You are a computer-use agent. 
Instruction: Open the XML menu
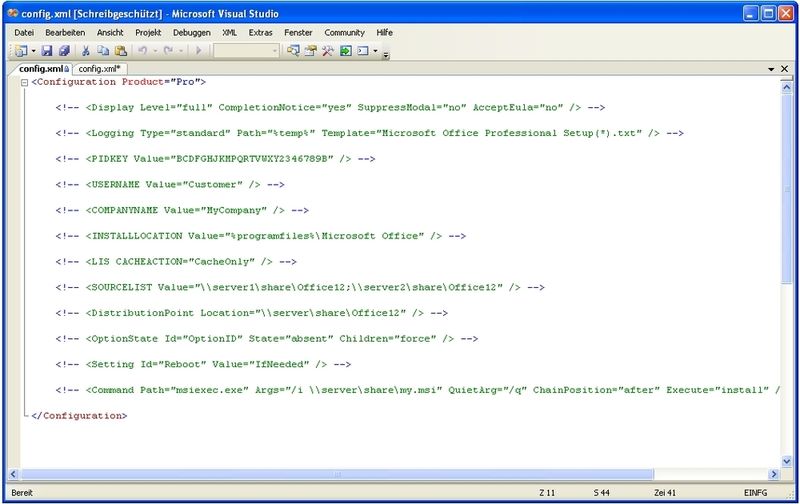(230, 32)
